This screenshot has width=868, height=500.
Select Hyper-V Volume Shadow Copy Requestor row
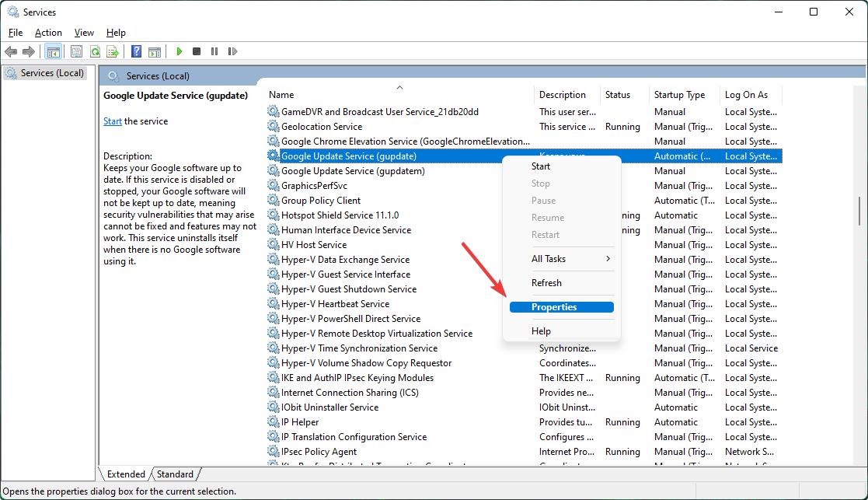click(524, 362)
